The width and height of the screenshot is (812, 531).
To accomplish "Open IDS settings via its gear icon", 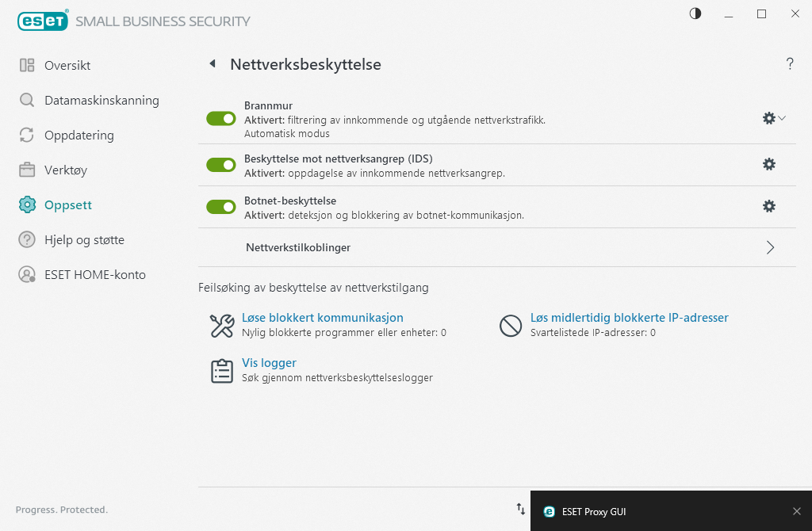I will [x=768, y=164].
